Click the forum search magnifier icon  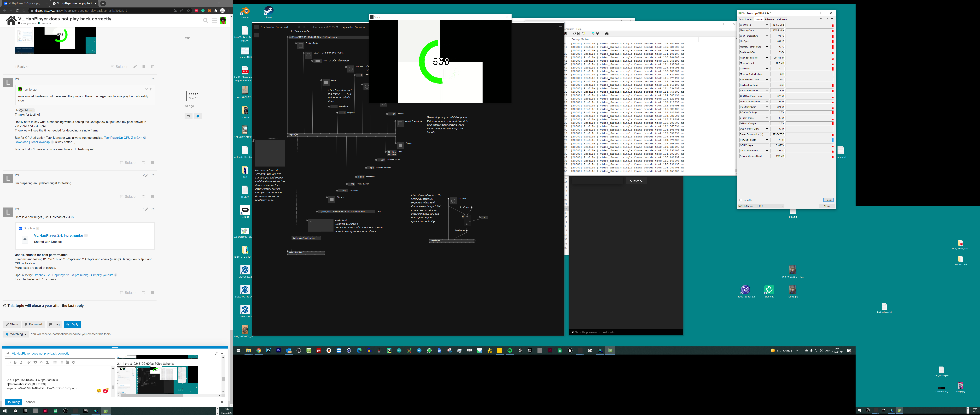(x=206, y=21)
